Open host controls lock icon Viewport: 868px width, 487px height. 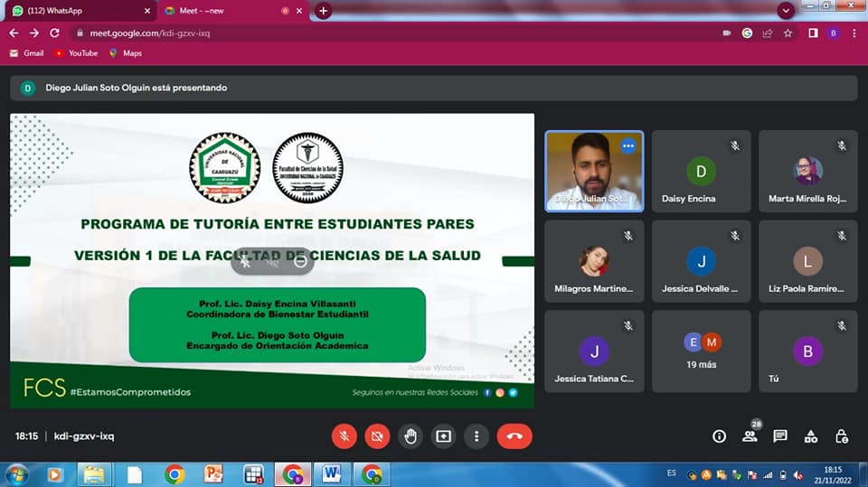[x=842, y=436]
